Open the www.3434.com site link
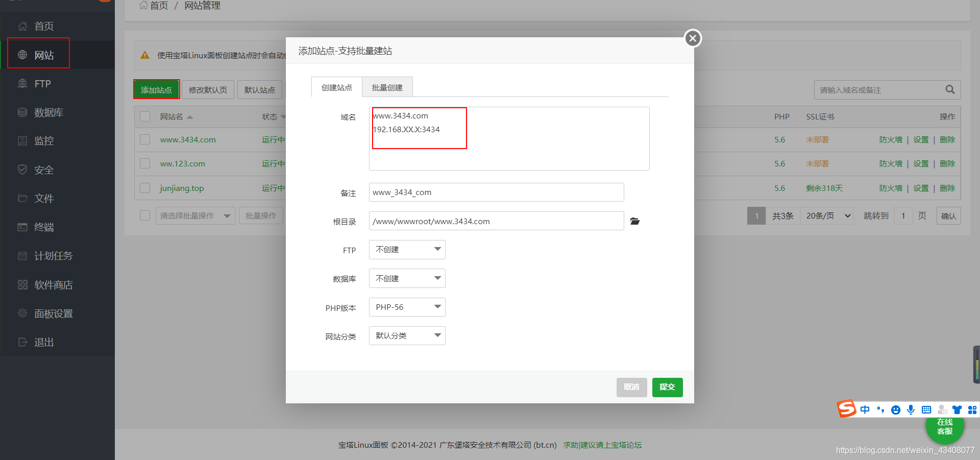The height and width of the screenshot is (460, 980). [x=188, y=139]
